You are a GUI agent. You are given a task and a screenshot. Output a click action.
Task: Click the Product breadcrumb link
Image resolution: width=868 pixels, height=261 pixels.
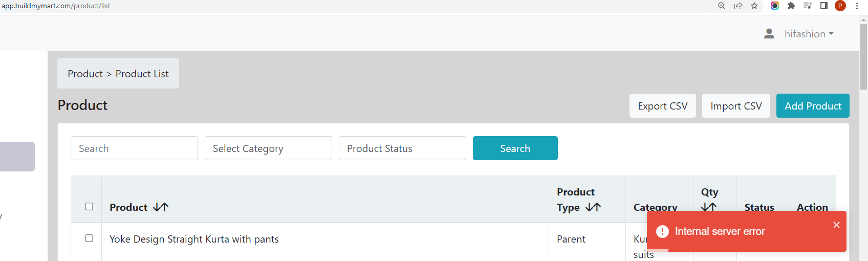coord(85,74)
